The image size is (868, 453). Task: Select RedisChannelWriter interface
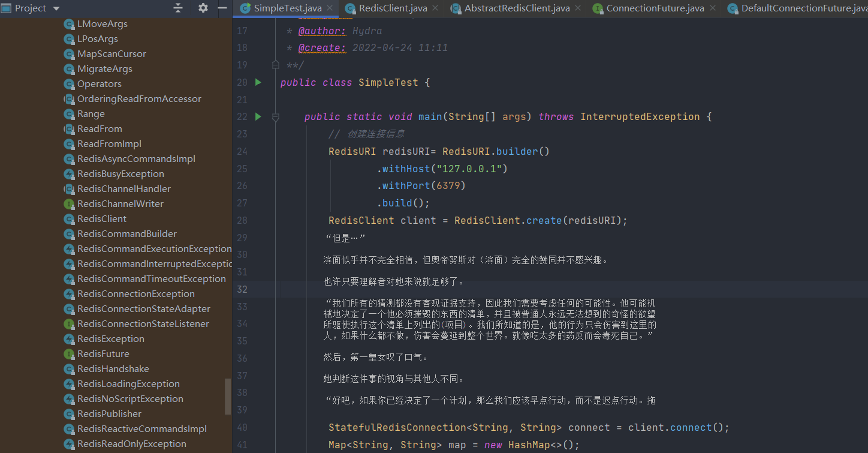coord(120,204)
